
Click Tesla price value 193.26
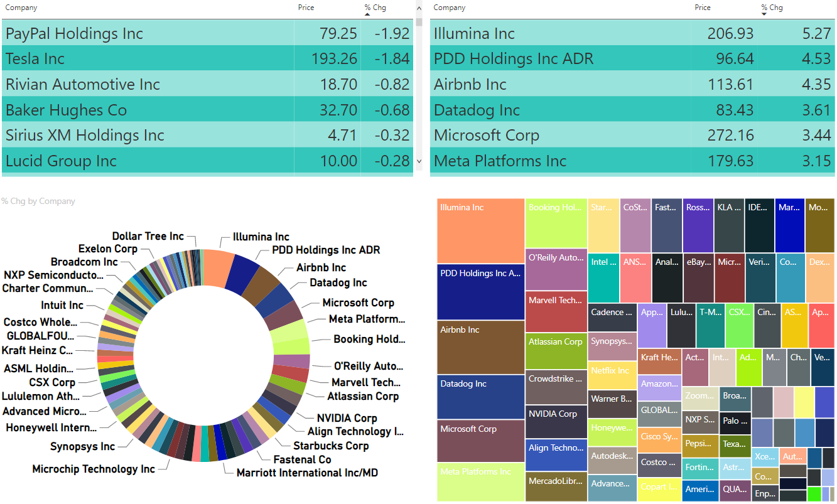(x=335, y=59)
